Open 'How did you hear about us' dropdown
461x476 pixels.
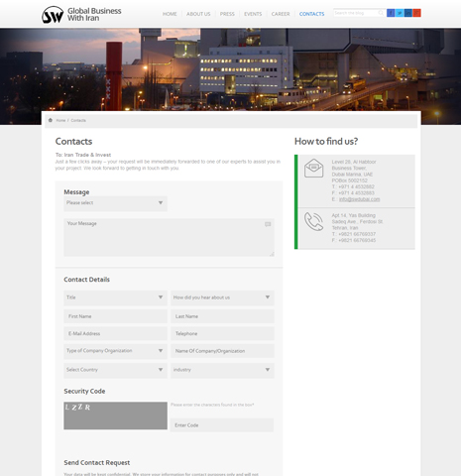[222, 297]
